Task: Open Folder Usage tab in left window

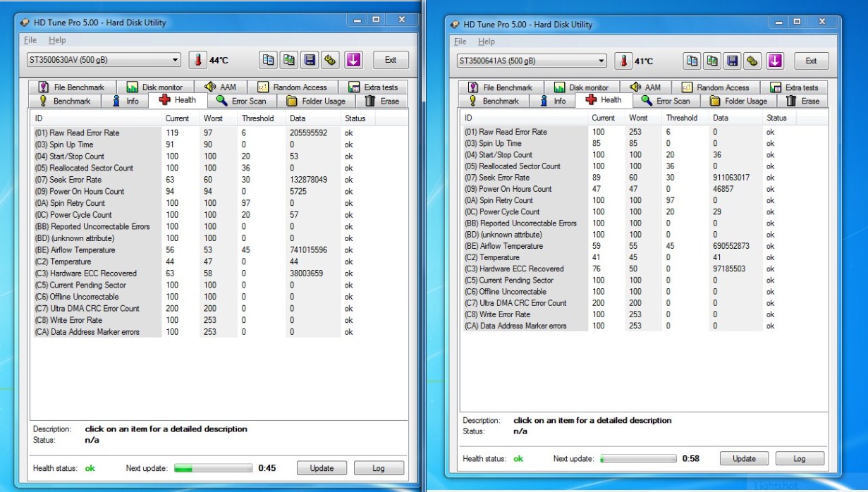Action: point(316,101)
